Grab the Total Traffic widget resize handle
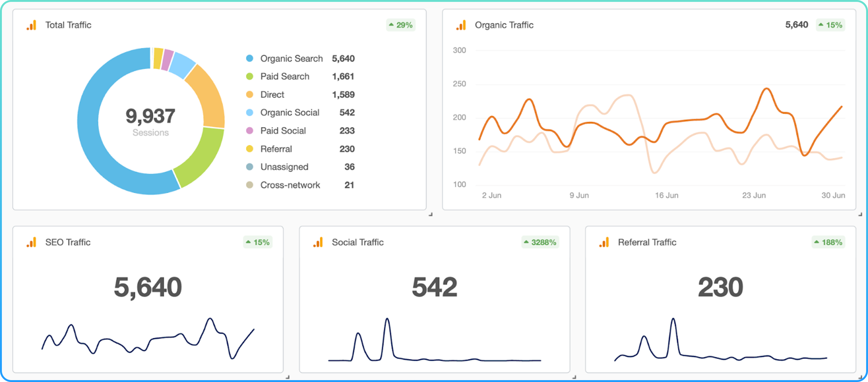This screenshot has height=382, width=868. (x=431, y=215)
